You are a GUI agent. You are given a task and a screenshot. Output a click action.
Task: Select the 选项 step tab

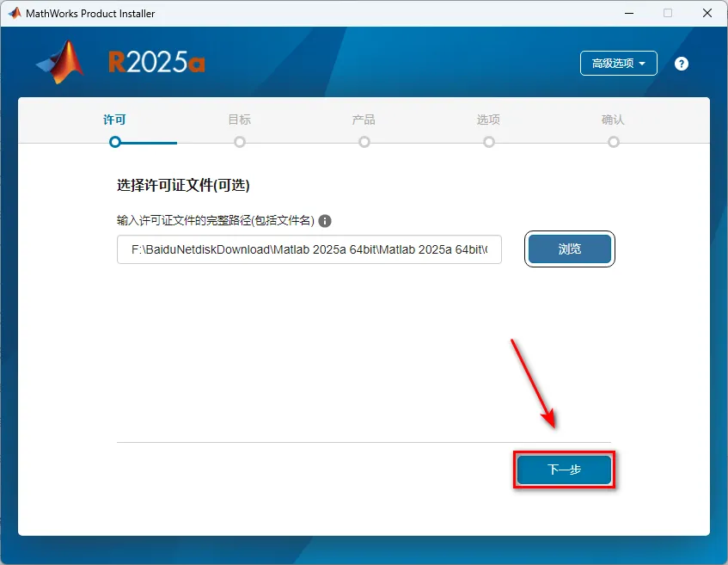488,120
